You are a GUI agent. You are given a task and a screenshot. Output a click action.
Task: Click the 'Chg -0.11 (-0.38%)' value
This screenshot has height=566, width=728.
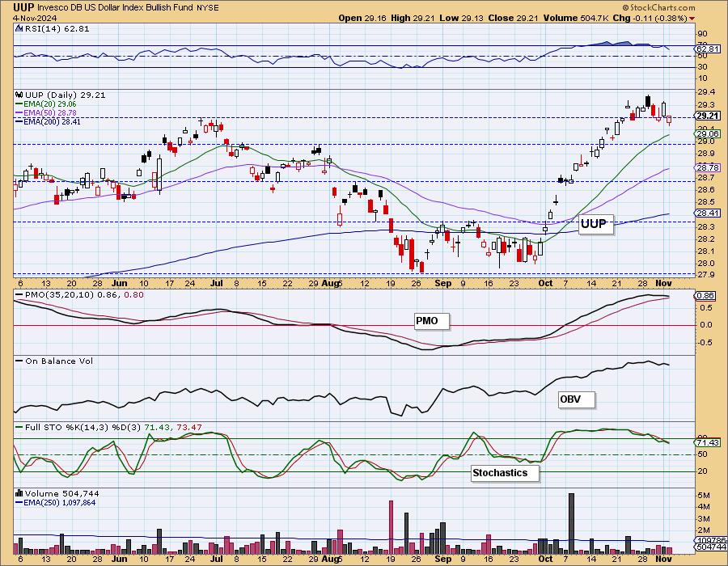tap(650, 18)
